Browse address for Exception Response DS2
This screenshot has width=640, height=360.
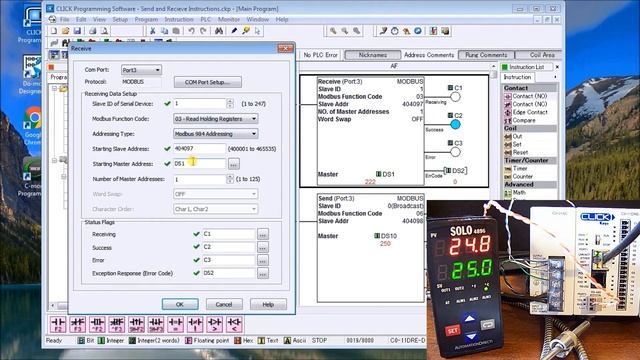262,273
